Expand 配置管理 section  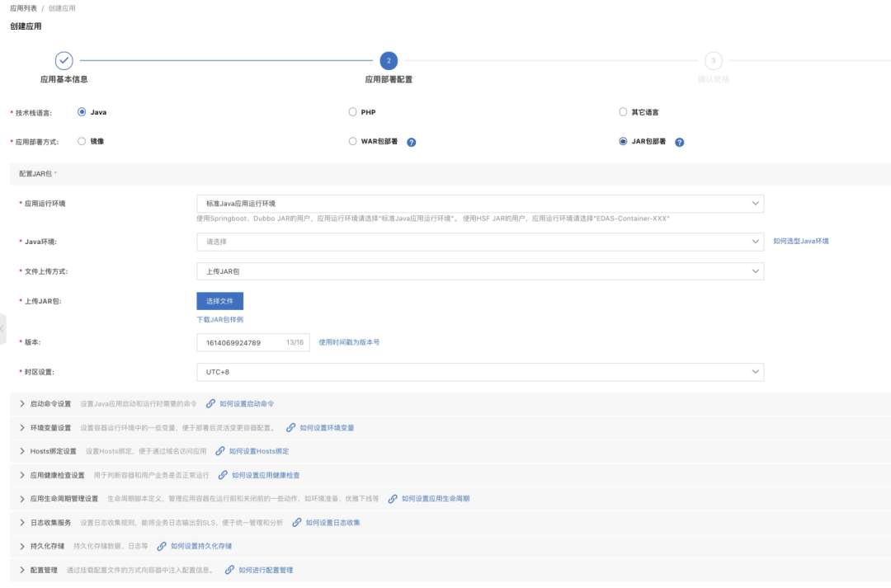(22, 570)
